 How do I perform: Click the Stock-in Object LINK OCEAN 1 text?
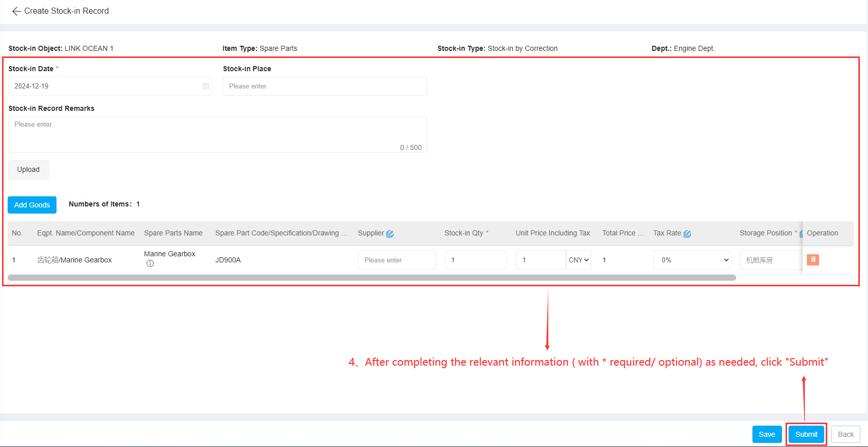click(x=61, y=48)
